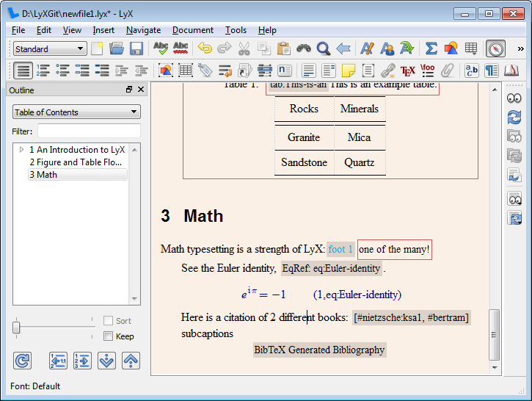Image resolution: width=532 pixels, height=401 pixels.
Task: Select 3 Math in outline
Action: coord(78,175)
